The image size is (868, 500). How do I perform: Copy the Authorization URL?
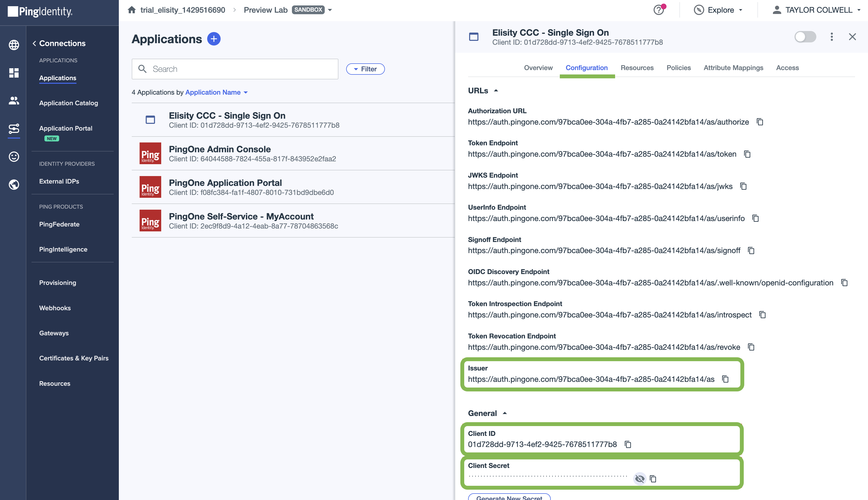pos(760,122)
